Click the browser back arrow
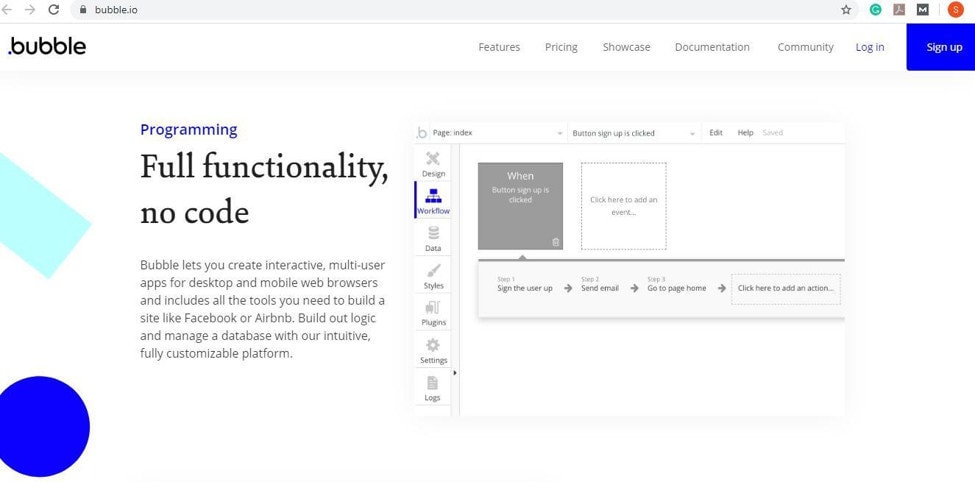Screen dimensions: 975x482 (6, 9)
